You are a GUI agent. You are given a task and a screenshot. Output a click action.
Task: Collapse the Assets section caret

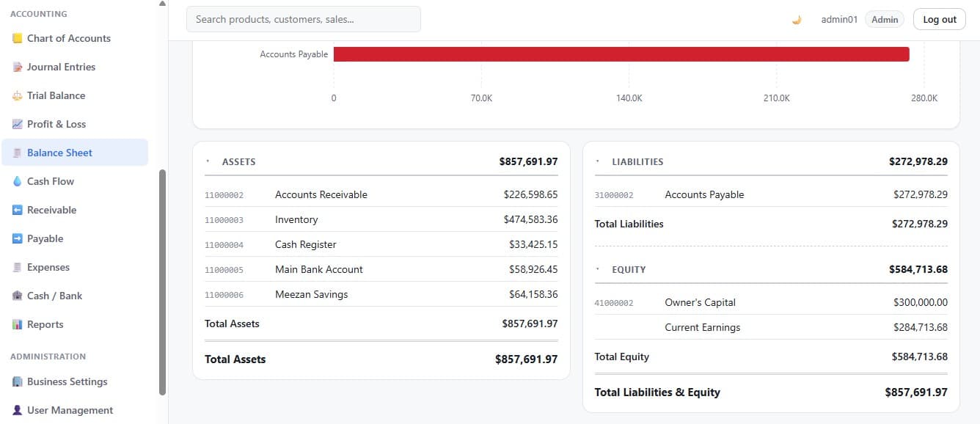point(208,161)
